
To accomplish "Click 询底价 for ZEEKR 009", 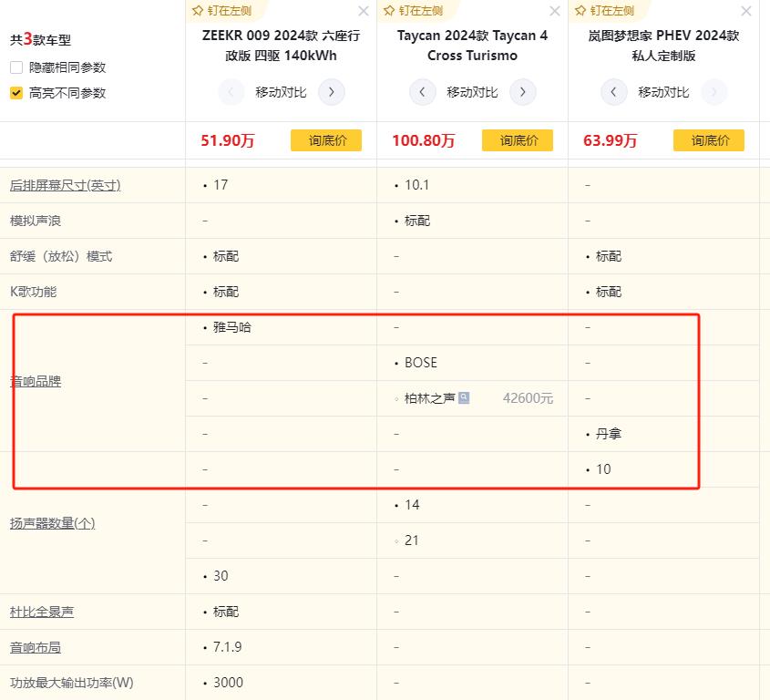I will pyautogui.click(x=326, y=140).
